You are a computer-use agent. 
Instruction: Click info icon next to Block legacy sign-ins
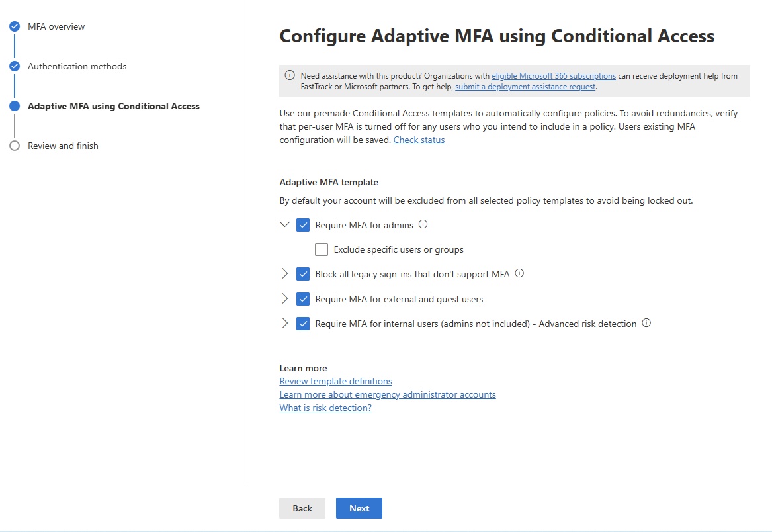pyautogui.click(x=519, y=273)
